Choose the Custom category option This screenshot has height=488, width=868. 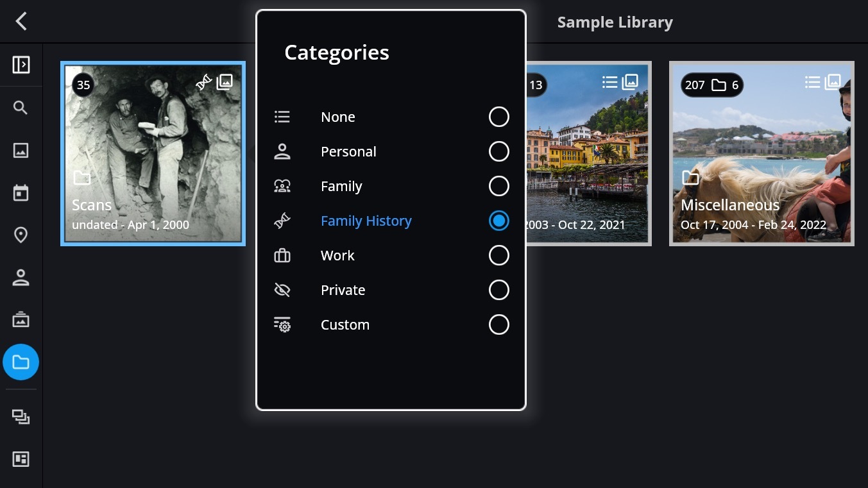[x=345, y=324]
